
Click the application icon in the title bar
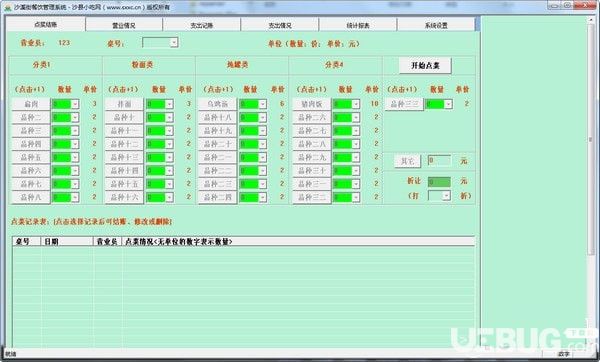(7, 7)
